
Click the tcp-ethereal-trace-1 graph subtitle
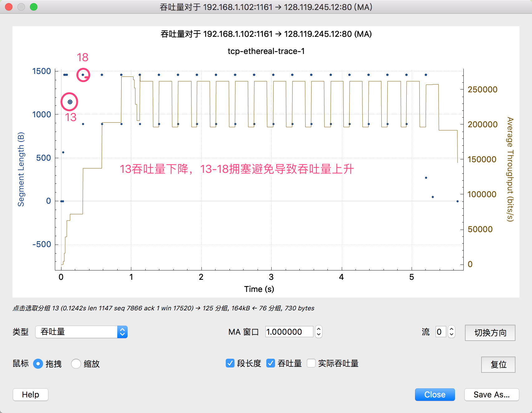tap(266, 51)
